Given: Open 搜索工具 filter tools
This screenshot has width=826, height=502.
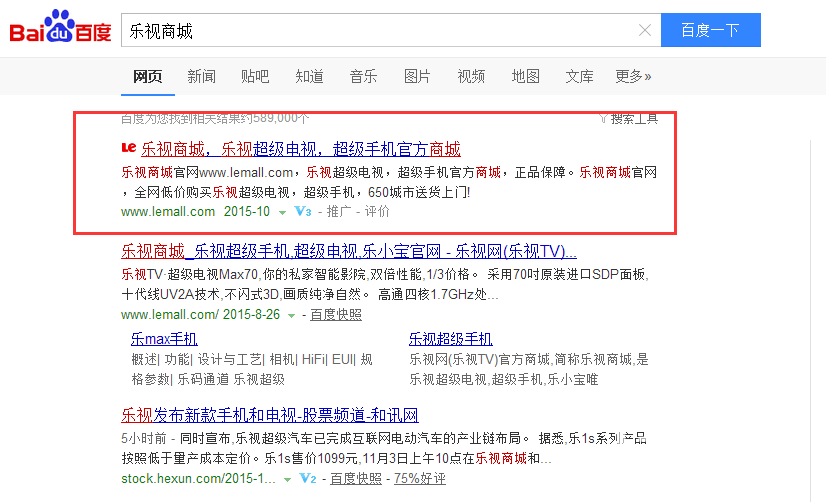Looking at the screenshot, I should 628,118.
